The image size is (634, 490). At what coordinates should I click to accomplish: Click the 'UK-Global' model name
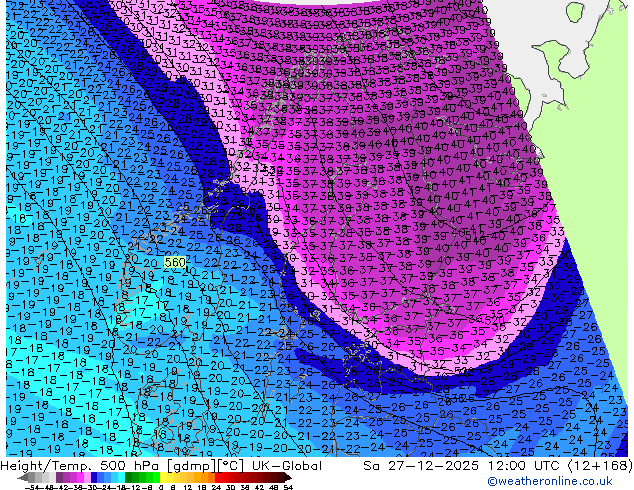[x=287, y=465]
